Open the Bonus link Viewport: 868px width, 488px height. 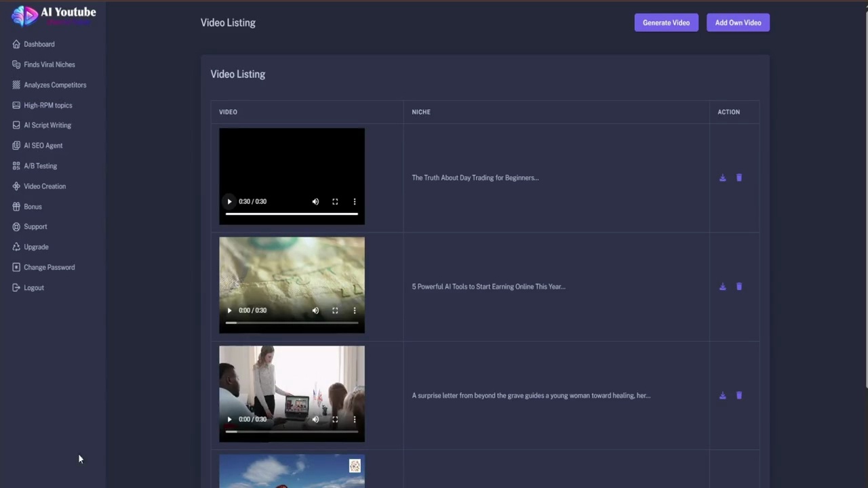33,207
